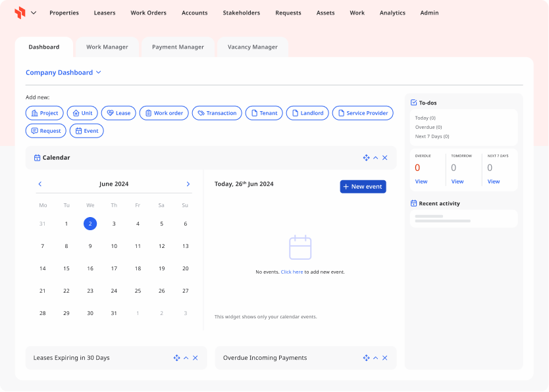Viewport: 549px width, 392px height.
Task: Click the To-dos checklist icon
Action: point(413,103)
